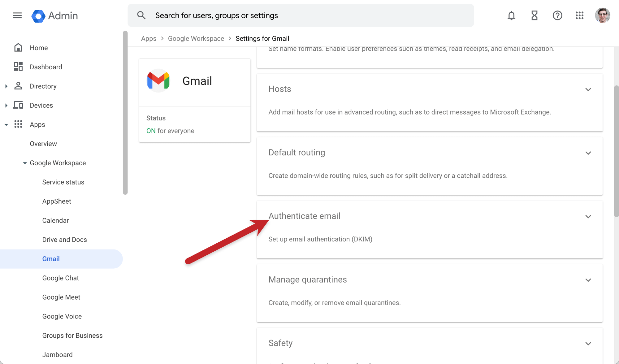
Task: Click 'Create, modify, or remove email quarantines.' text
Action: tap(334, 303)
